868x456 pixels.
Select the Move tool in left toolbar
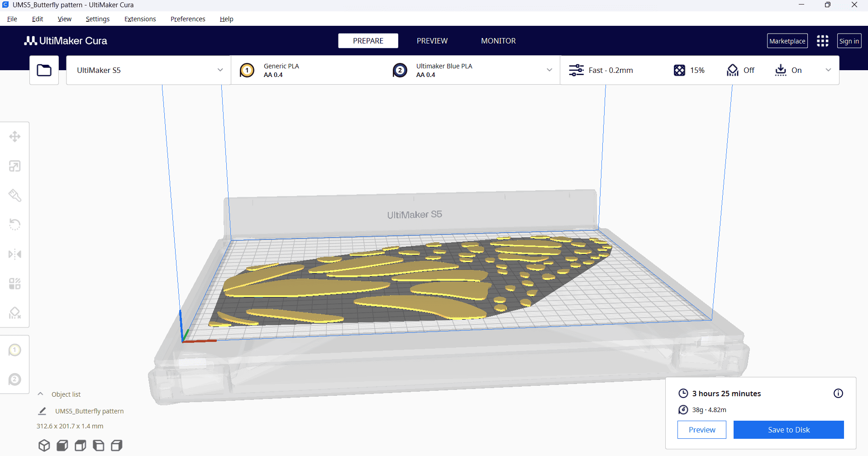14,137
